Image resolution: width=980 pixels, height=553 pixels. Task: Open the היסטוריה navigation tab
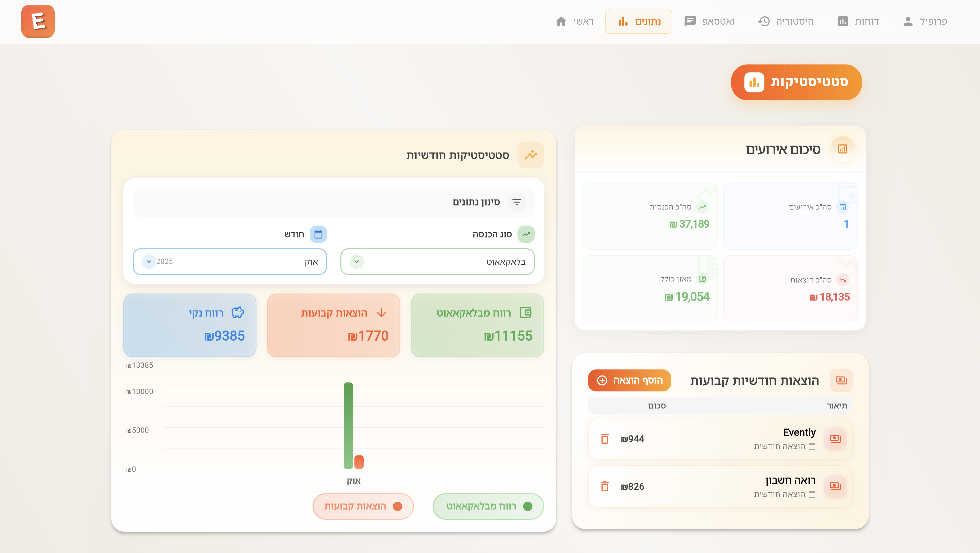786,21
